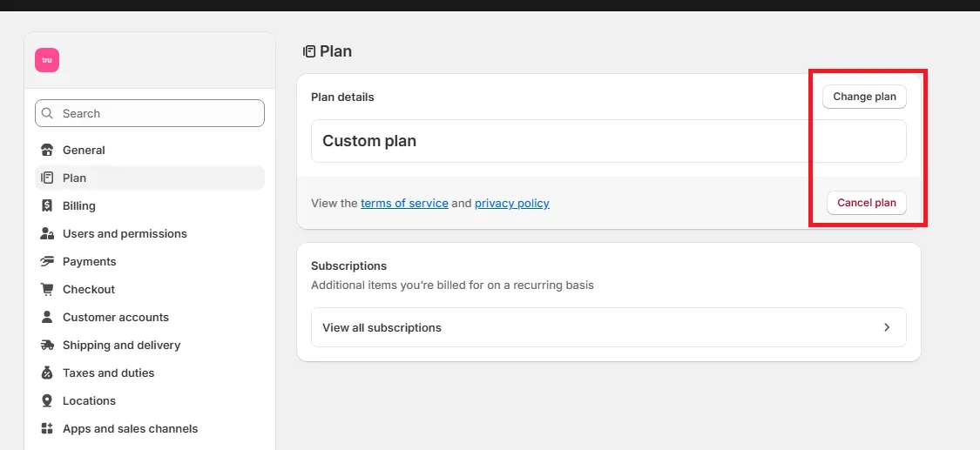Open Checkout settings
The width and height of the screenshot is (980, 450).
pos(150,289)
